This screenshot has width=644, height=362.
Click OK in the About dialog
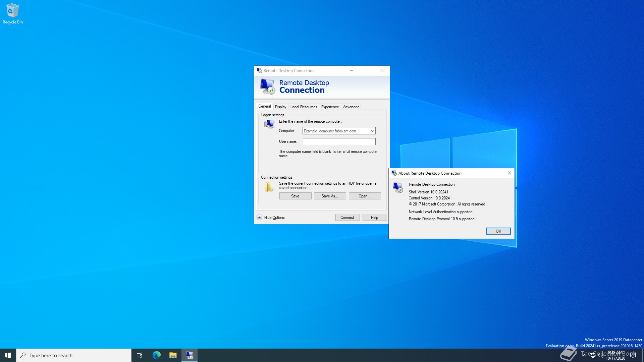click(x=498, y=231)
